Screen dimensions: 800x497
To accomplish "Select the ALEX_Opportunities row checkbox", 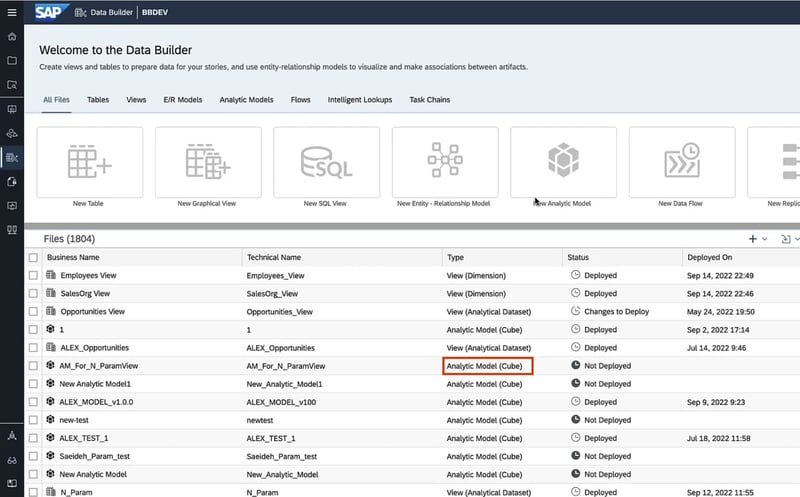I will (33, 347).
